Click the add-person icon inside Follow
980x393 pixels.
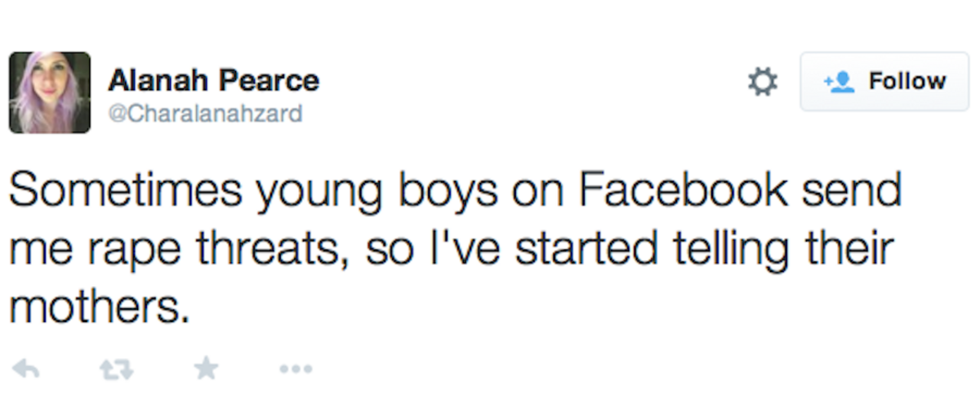[x=839, y=82]
